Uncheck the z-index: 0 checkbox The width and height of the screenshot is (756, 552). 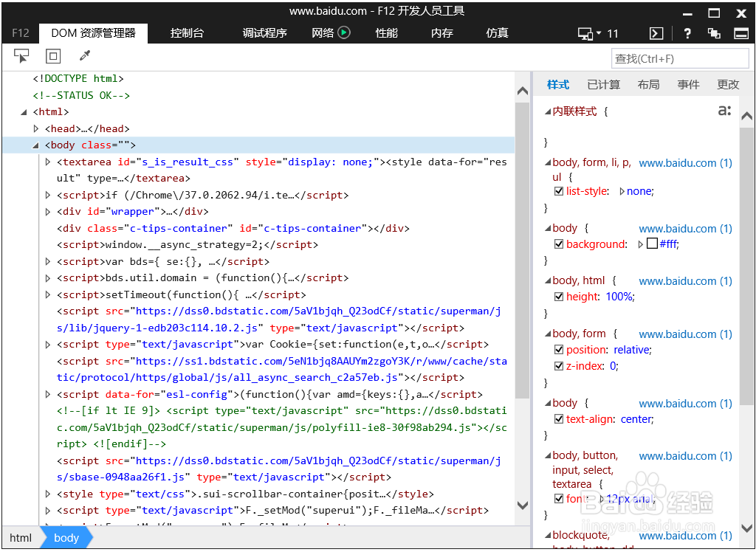point(559,366)
